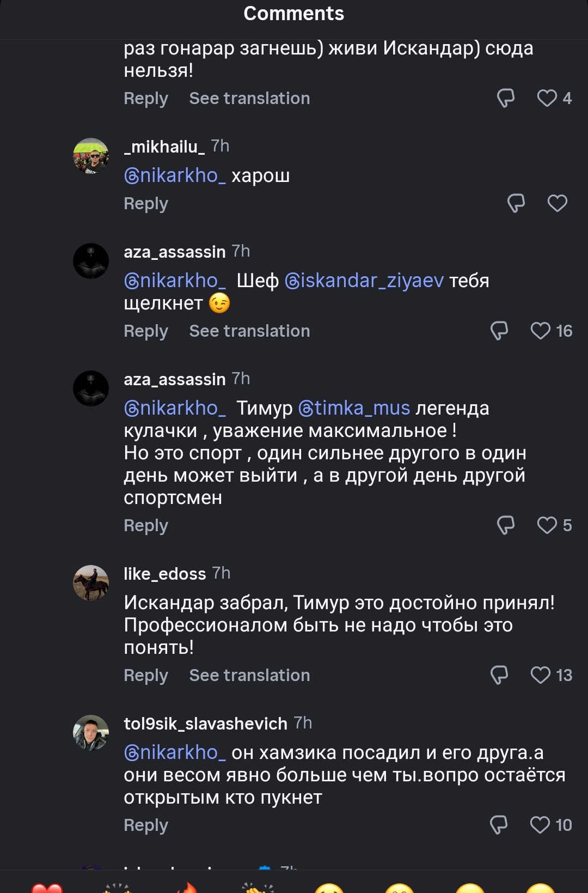The image size is (588, 893).
Task: Heart the comment with 5 likes
Action: tap(547, 525)
